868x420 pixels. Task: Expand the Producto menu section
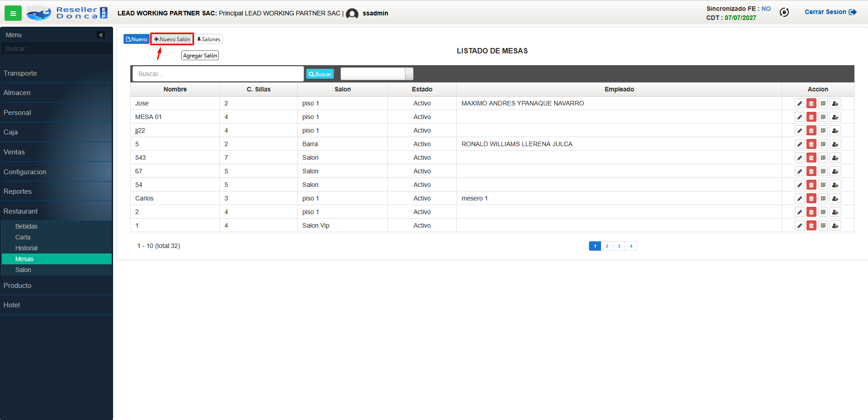[x=56, y=286]
